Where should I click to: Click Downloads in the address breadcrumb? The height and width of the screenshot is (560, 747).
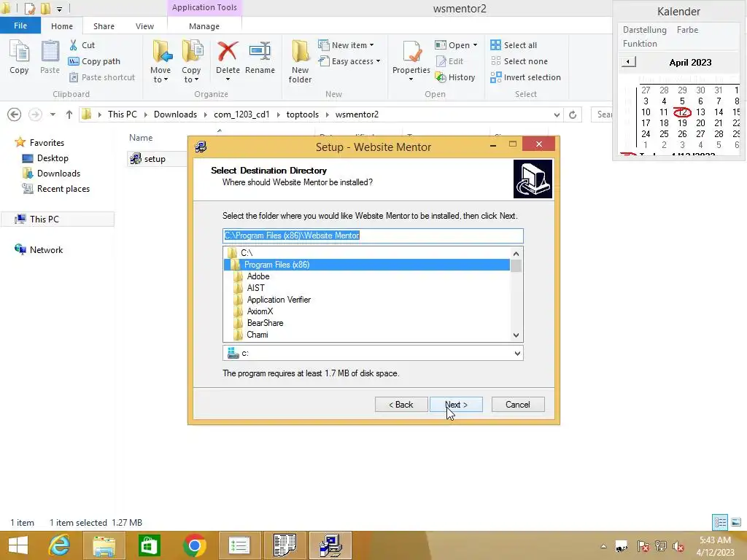[x=175, y=114]
